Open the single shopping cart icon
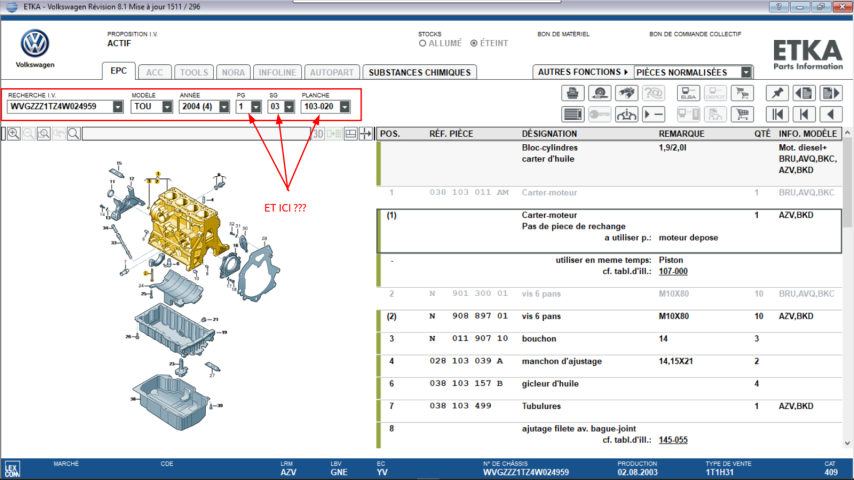The height and width of the screenshot is (480, 854). click(742, 114)
